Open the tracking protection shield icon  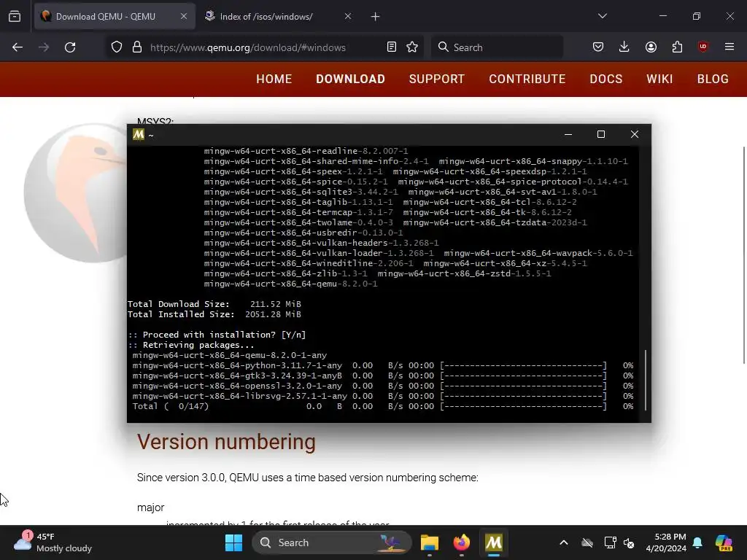coord(117,47)
